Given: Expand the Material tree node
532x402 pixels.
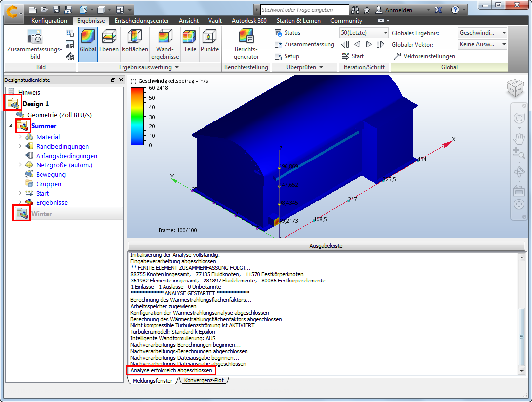Looking at the screenshot, I should coord(20,137).
